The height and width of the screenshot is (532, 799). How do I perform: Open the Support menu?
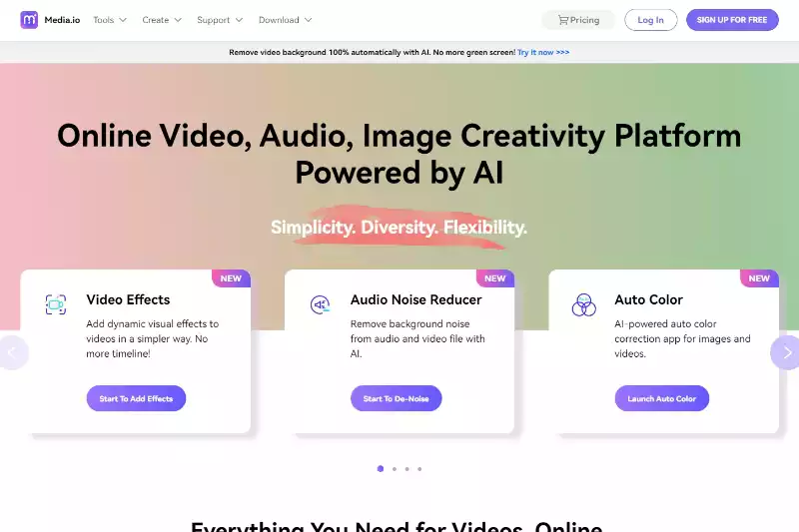pyautogui.click(x=220, y=20)
